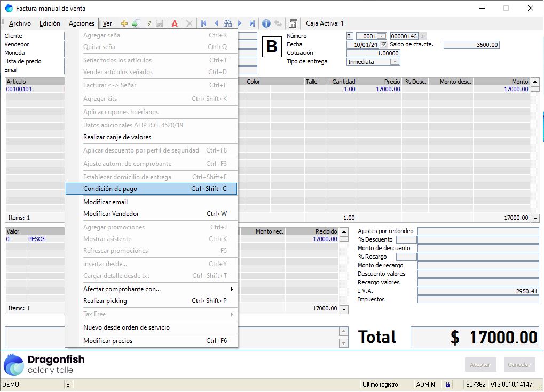Open the Ver menu

(x=107, y=23)
